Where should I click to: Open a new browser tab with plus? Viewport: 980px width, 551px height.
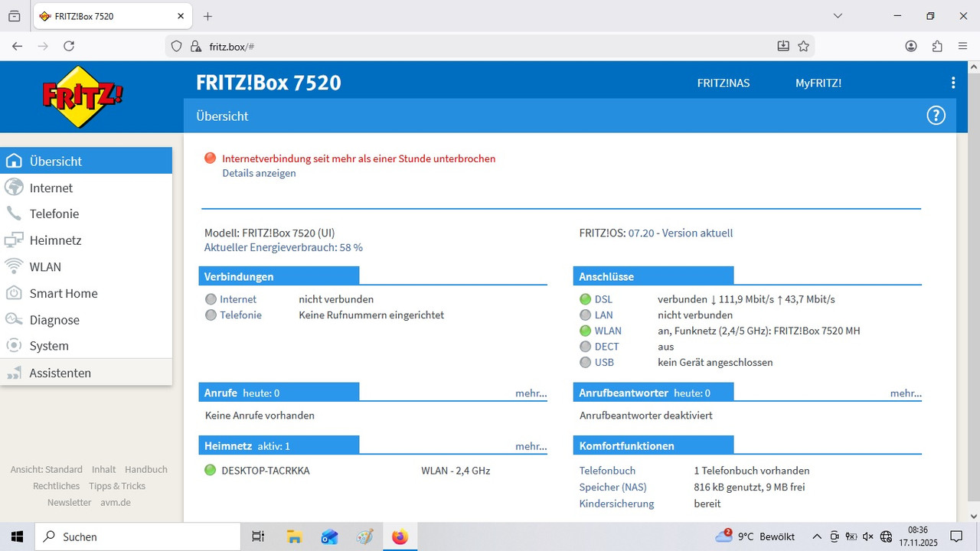point(207,16)
